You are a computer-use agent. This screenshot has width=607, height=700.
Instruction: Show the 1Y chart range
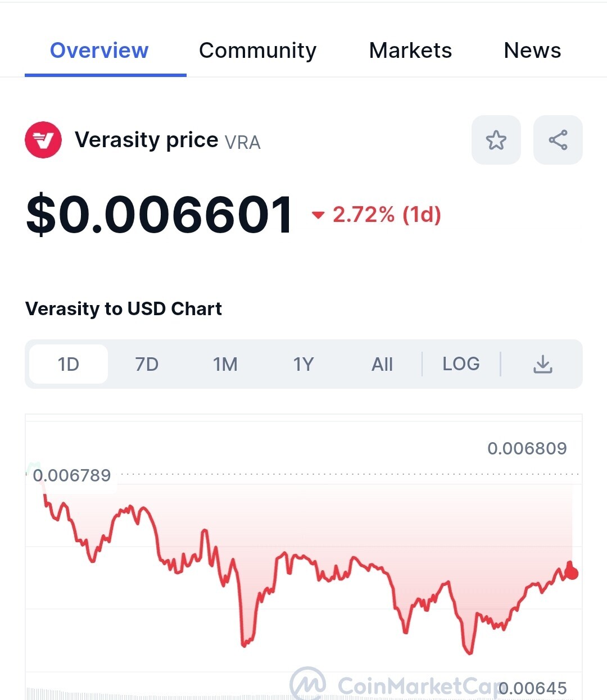[303, 364]
